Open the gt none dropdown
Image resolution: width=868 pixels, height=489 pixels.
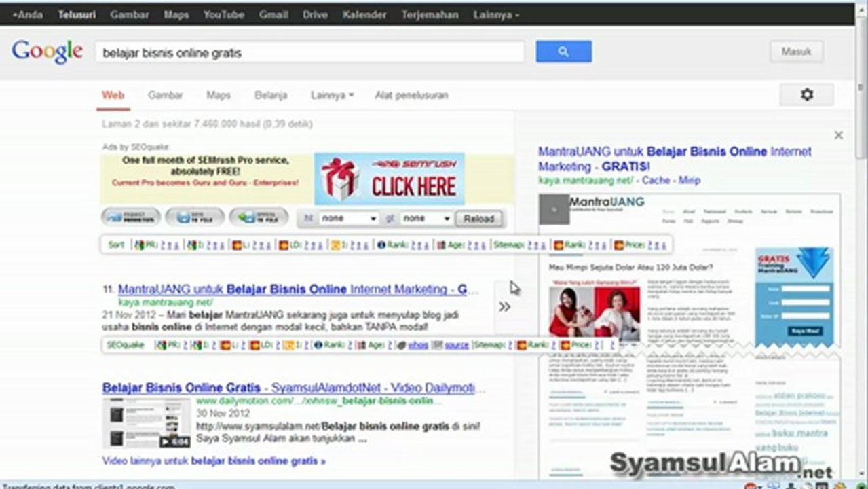[x=427, y=219]
